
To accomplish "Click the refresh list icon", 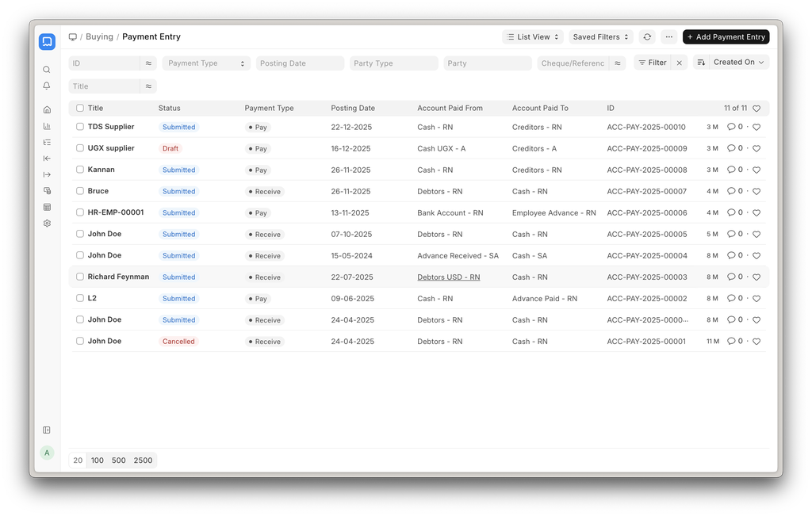I will tap(647, 37).
